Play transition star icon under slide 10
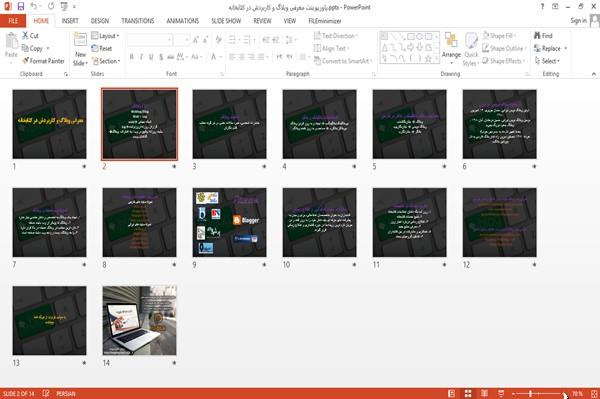The width and height of the screenshot is (600, 399). [354, 265]
